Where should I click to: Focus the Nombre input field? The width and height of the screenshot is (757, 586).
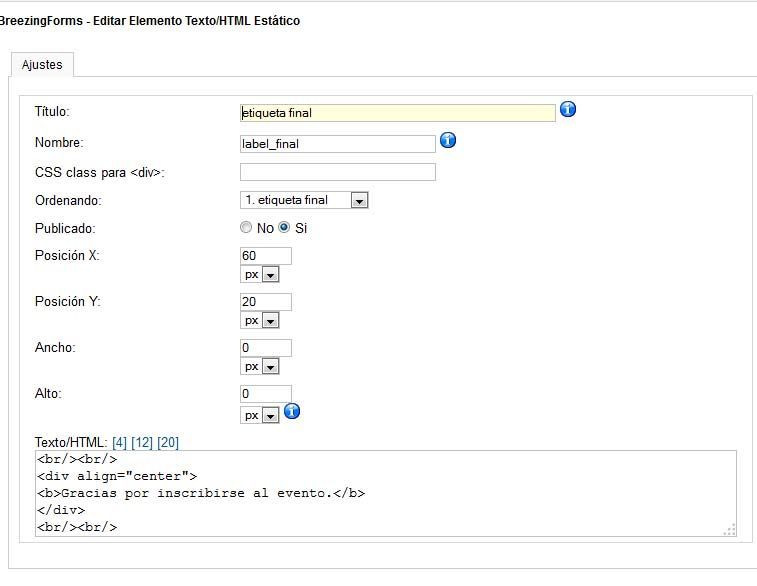tap(338, 144)
